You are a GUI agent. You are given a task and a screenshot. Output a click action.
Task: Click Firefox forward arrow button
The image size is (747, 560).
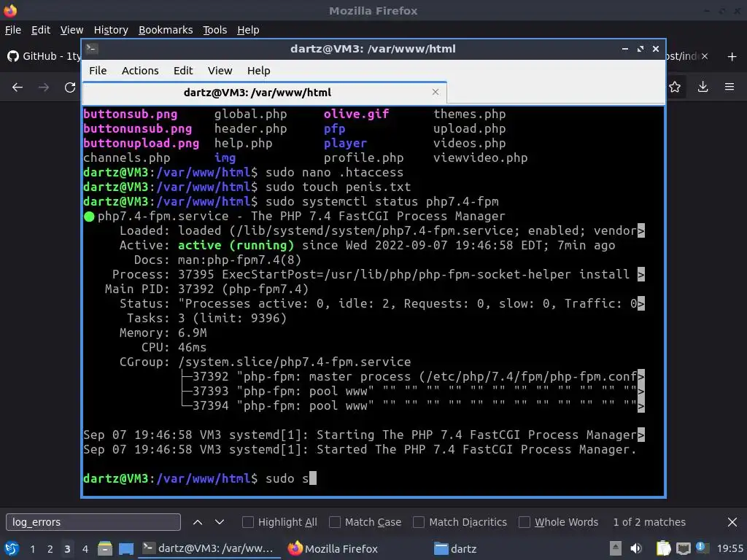44,87
